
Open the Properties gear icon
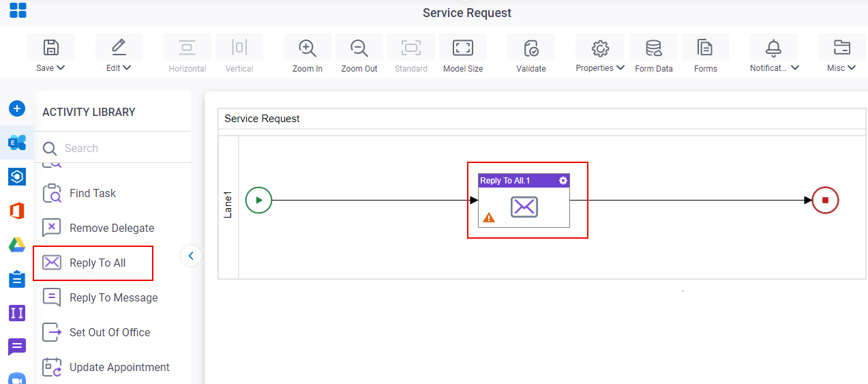(600, 48)
